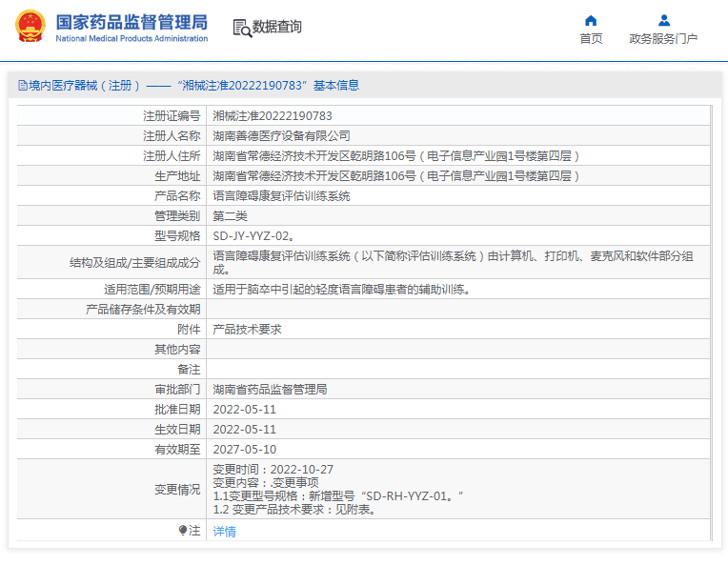
Task: Click the national emblem logo
Action: click(x=30, y=27)
